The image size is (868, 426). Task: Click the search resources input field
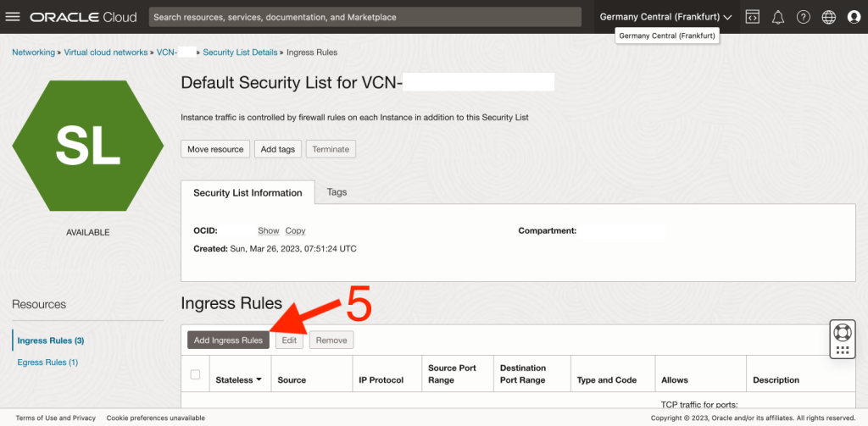point(366,17)
